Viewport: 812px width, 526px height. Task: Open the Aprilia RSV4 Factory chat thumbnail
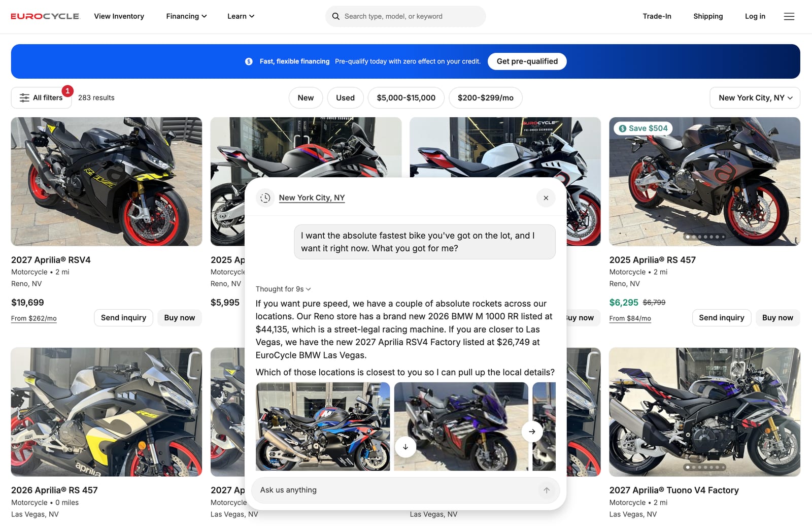point(461,426)
